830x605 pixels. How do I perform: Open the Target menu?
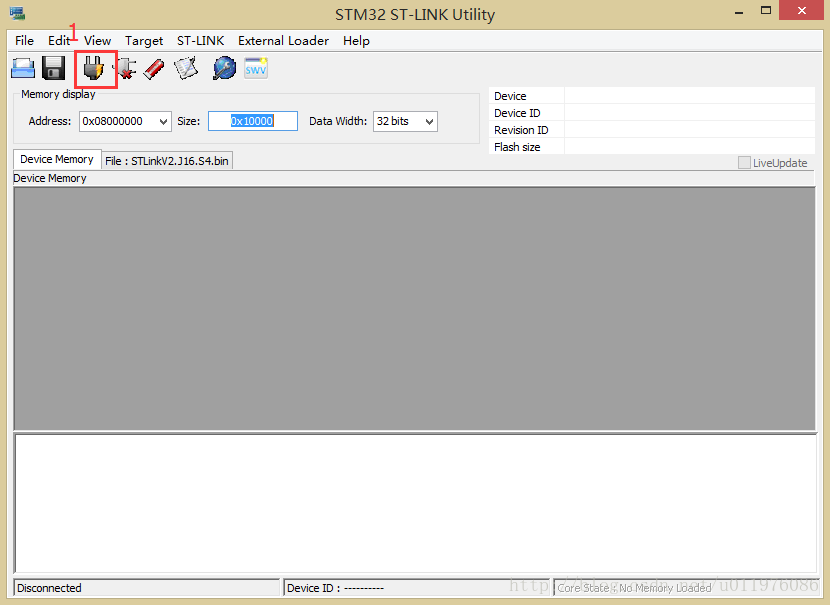[x=144, y=41]
